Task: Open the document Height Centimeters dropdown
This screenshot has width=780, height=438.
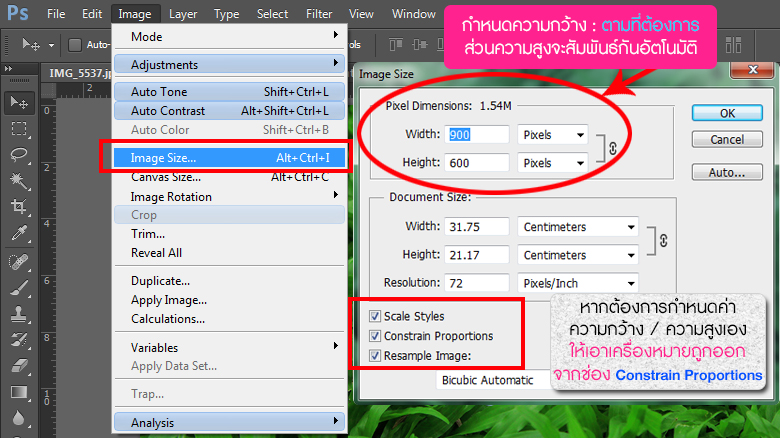Action: (578, 255)
